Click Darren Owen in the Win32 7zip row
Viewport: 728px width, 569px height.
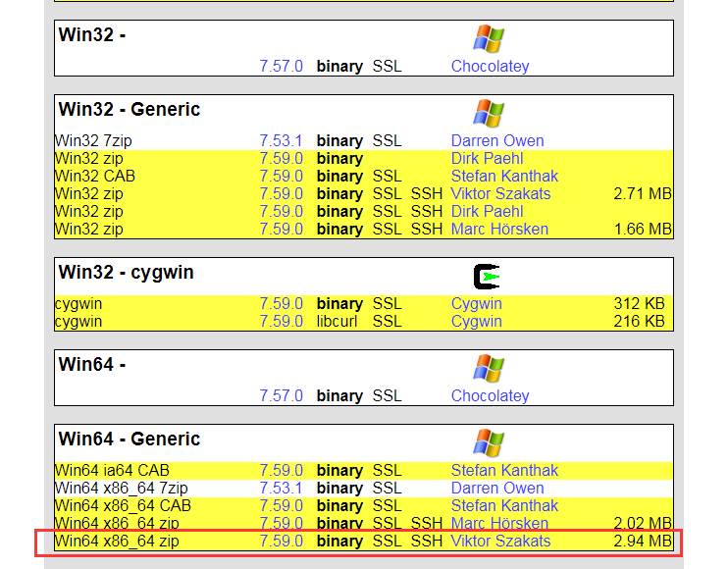pyautogui.click(x=496, y=141)
